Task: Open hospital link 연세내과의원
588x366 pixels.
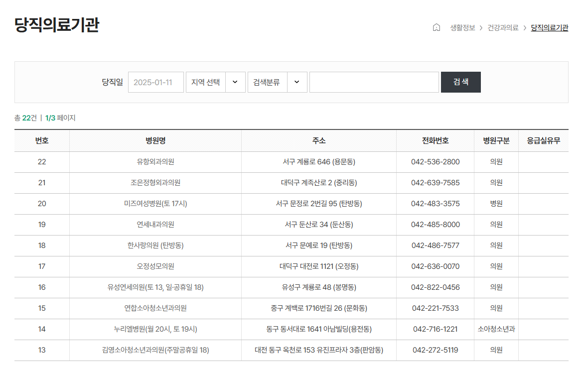Action: 155,225
